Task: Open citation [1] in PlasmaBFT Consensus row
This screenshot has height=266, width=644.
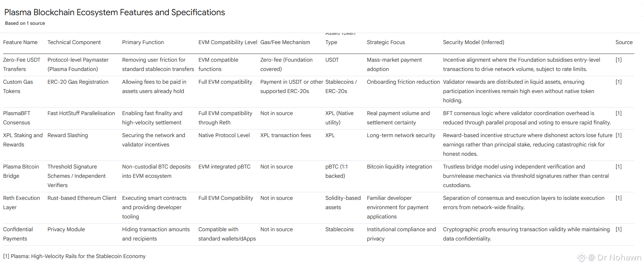Action: 619,113
